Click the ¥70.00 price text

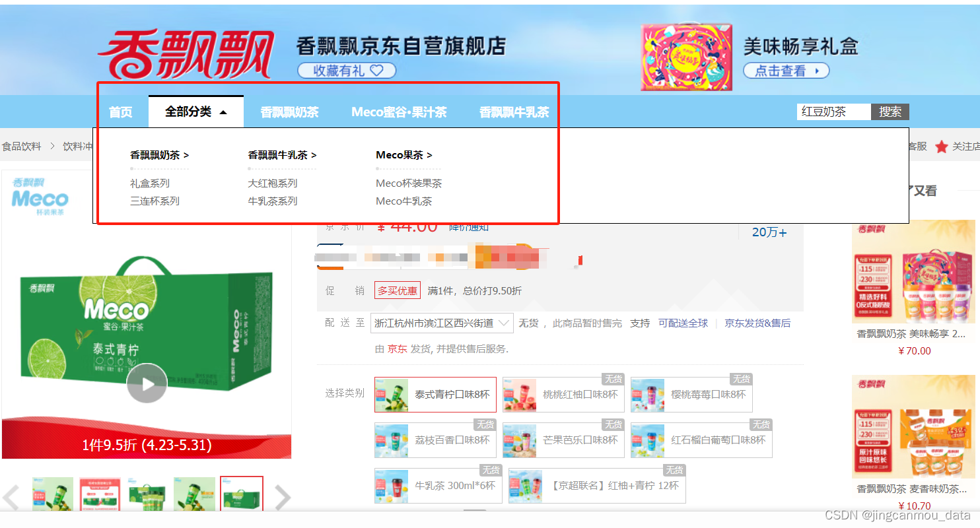pyautogui.click(x=915, y=351)
